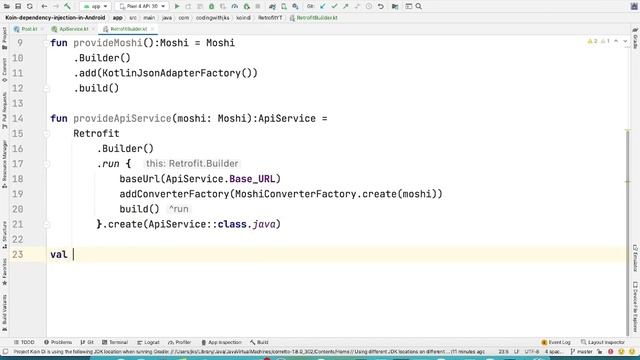Close the ApiService.kt tab
The image size is (640, 360).
point(93,29)
